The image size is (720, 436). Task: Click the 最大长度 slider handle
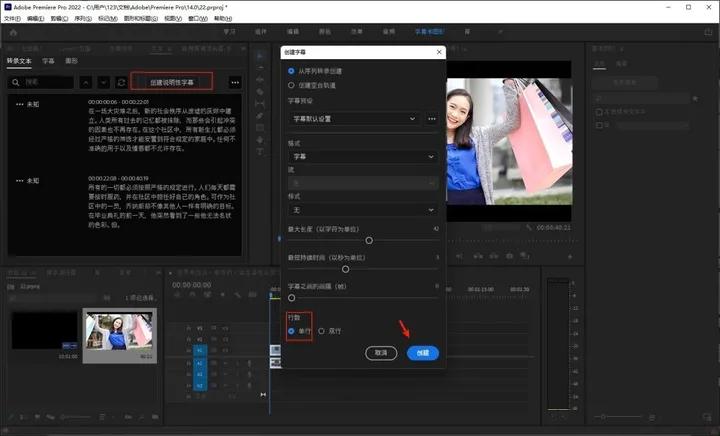(369, 240)
